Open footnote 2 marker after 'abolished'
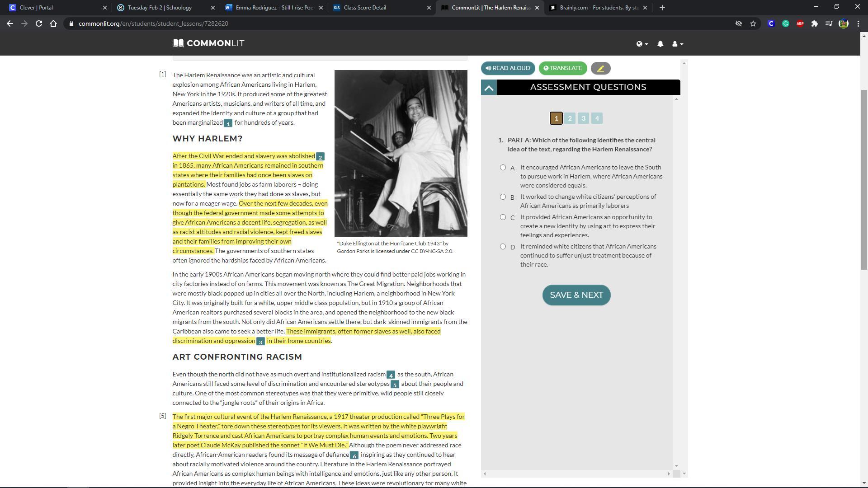Viewport: 868px width, 488px height. 320,157
